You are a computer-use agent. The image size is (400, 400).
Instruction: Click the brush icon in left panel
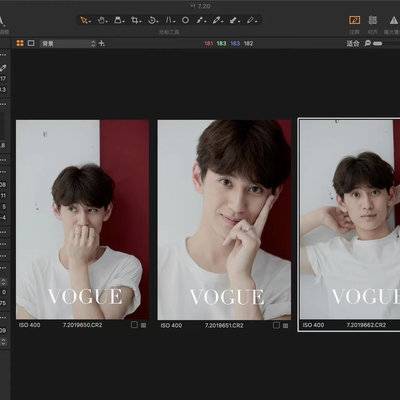point(3,69)
